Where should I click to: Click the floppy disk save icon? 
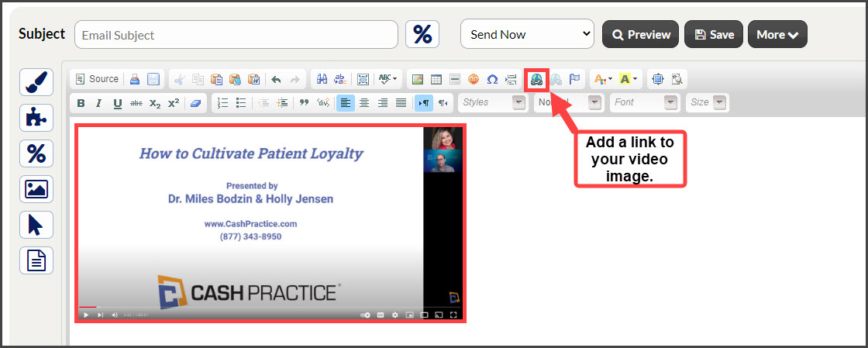coord(153,79)
